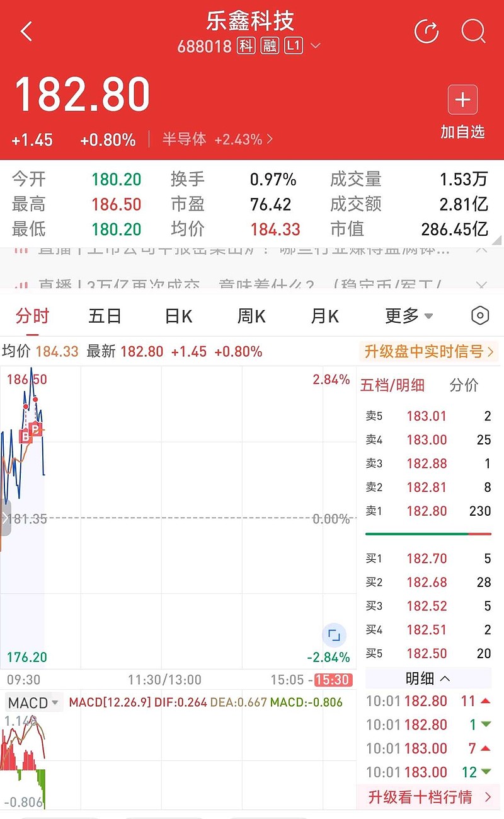Select 买2 order row 182.68
Screen dimensions: 504x819
pos(428,582)
